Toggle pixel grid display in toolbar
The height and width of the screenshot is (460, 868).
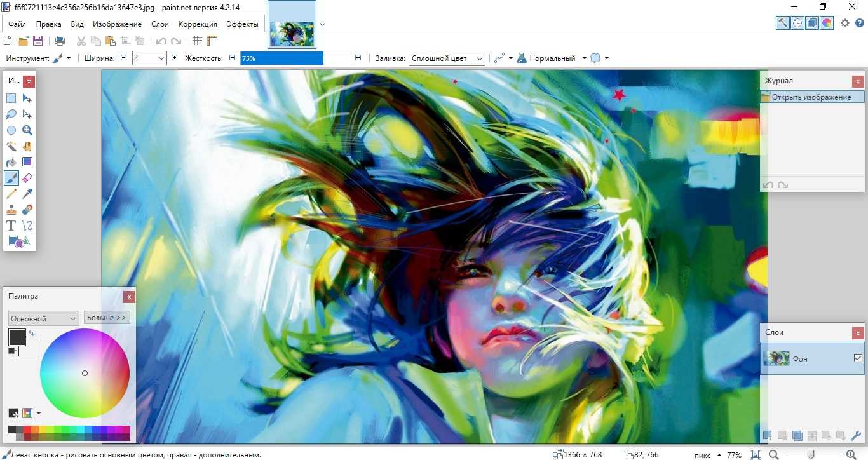point(198,41)
